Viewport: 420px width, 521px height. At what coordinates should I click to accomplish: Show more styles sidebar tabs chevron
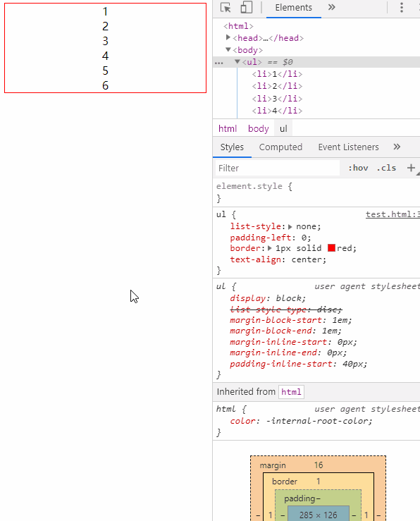pos(397,147)
